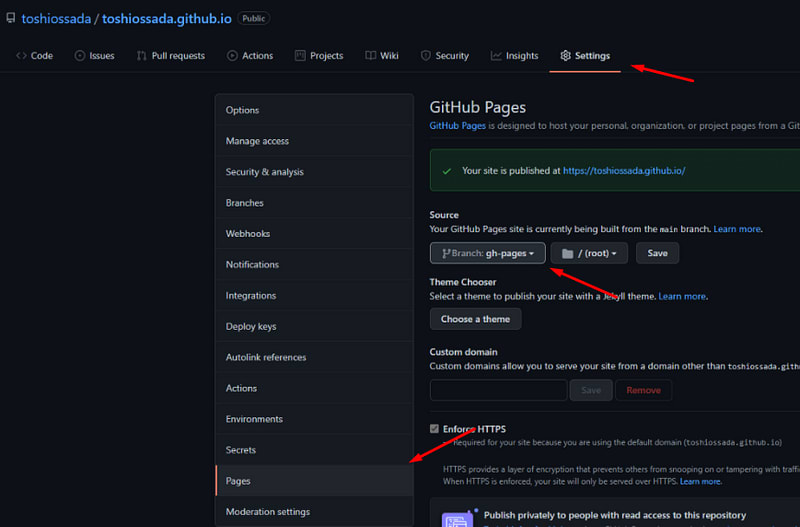Toggle the Enforce HTTPS checkbox

pyautogui.click(x=434, y=429)
